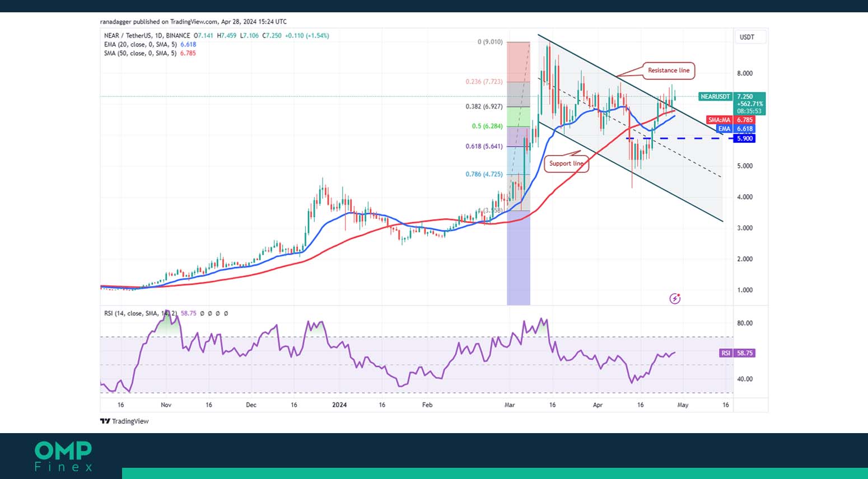Click the OMP Finex logo
Screen dimensions: 868x479
tap(63, 456)
